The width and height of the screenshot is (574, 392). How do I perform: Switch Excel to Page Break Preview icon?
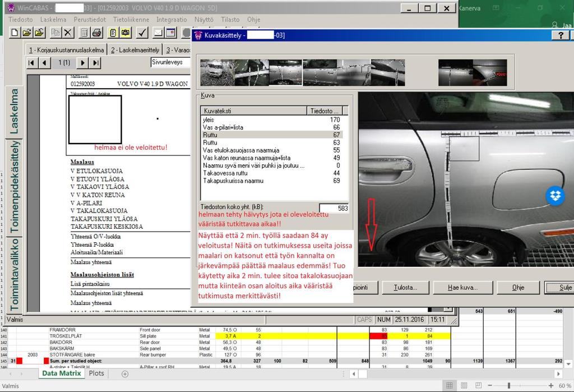coord(478,385)
